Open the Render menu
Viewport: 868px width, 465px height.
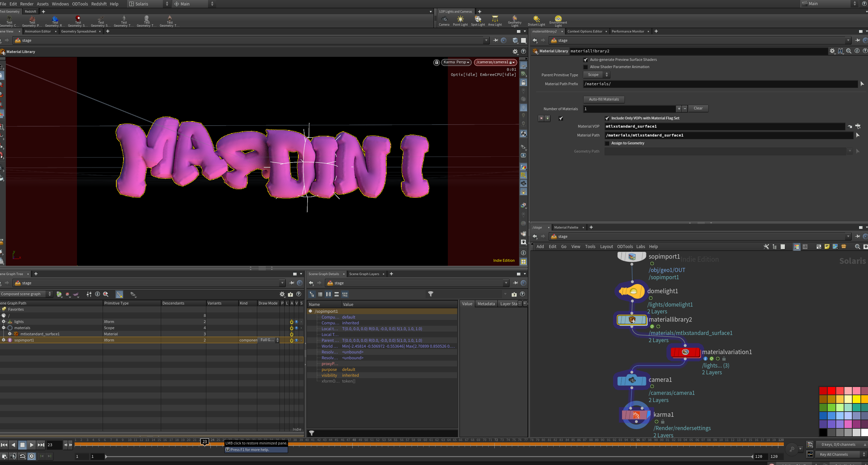[27, 4]
